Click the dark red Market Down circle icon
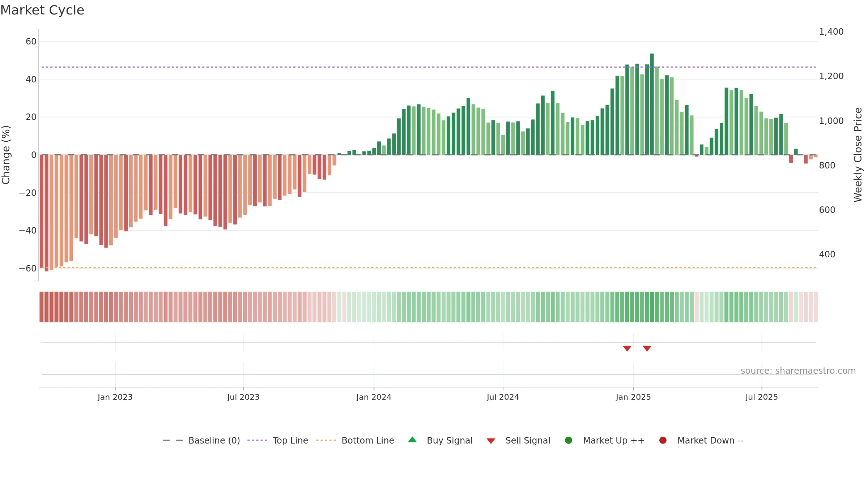The width and height of the screenshot is (868, 488). [663, 440]
